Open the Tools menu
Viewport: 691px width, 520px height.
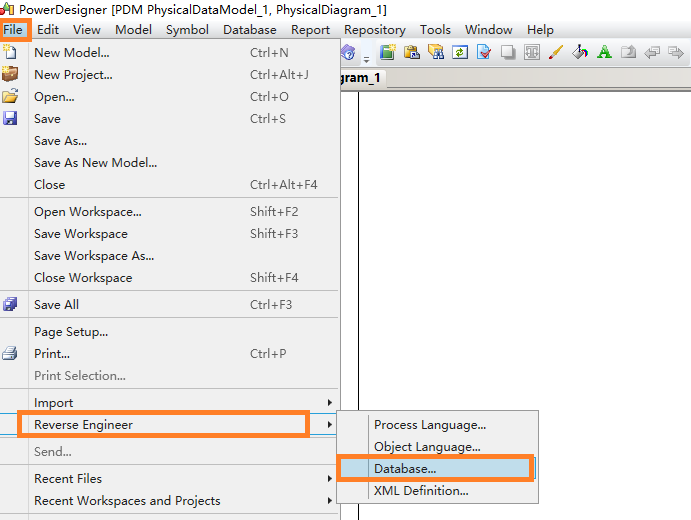(x=435, y=30)
